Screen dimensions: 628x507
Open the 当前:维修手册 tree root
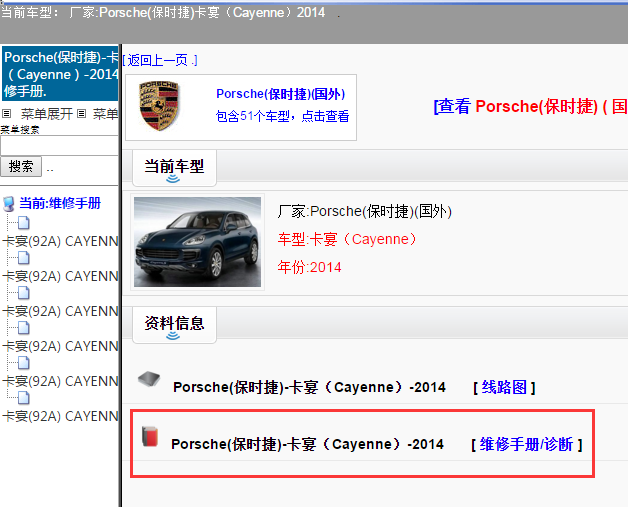pyautogui.click(x=60, y=203)
